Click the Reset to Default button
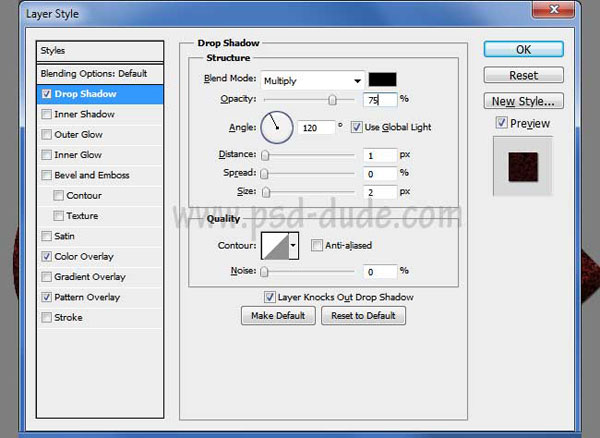The width and height of the screenshot is (600, 438). 363,316
